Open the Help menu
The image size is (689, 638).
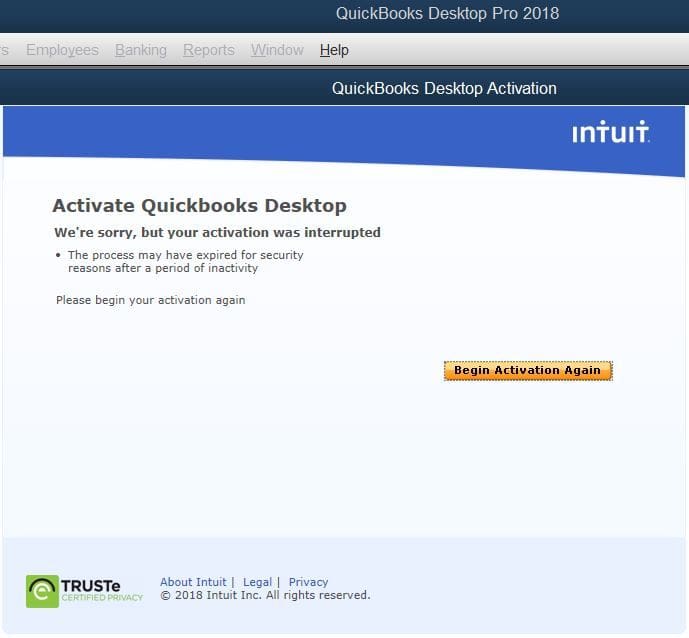point(334,50)
